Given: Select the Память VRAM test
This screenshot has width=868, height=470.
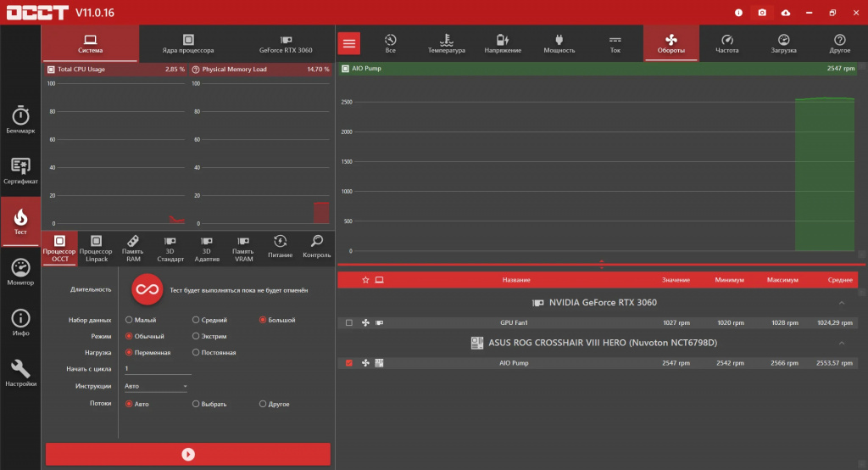Looking at the screenshot, I should click(243, 249).
